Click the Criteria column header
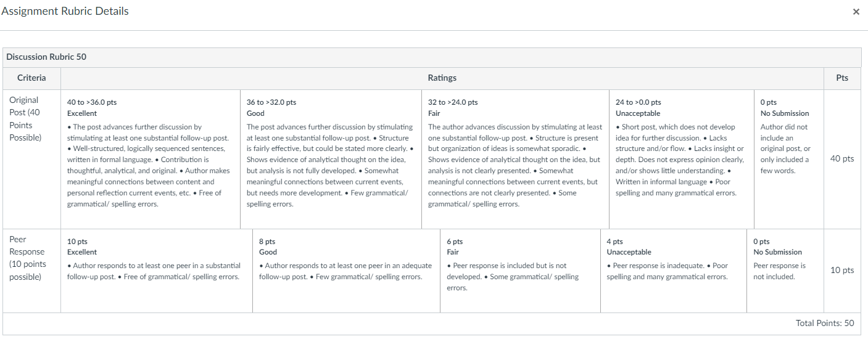Screen dimensions: 868x339 pyautogui.click(x=31, y=78)
